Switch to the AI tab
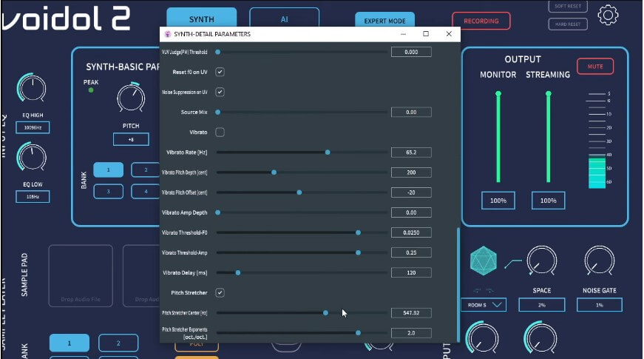Viewport: 644px width, 359px height. [284, 20]
